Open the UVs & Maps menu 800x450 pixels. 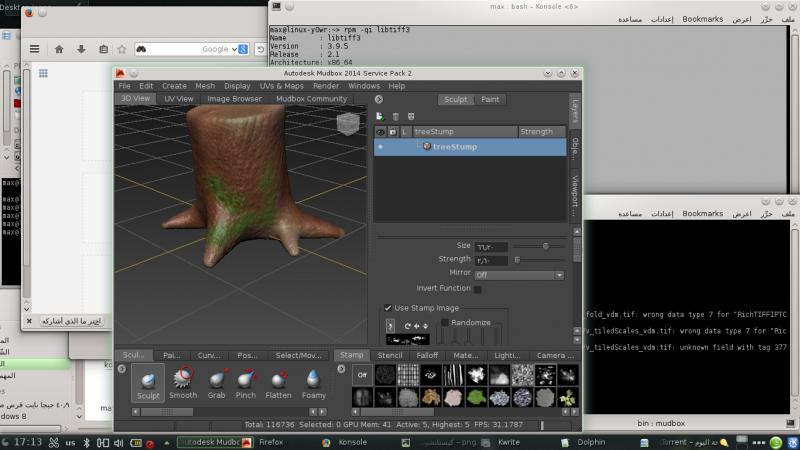[281, 86]
